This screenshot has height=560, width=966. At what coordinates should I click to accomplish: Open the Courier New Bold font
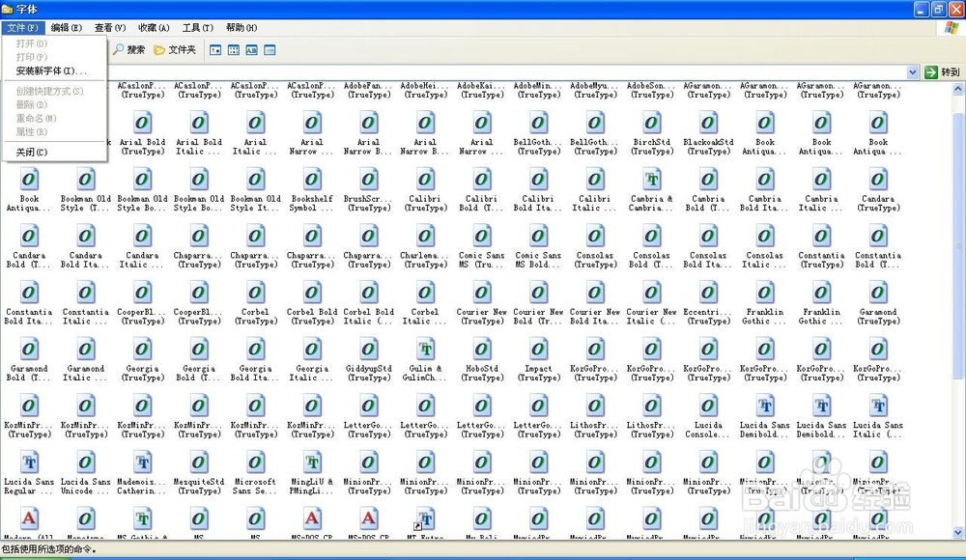[538, 293]
